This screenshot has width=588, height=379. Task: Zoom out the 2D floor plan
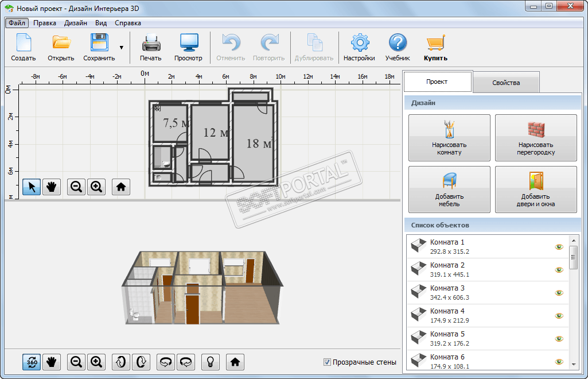coord(76,187)
